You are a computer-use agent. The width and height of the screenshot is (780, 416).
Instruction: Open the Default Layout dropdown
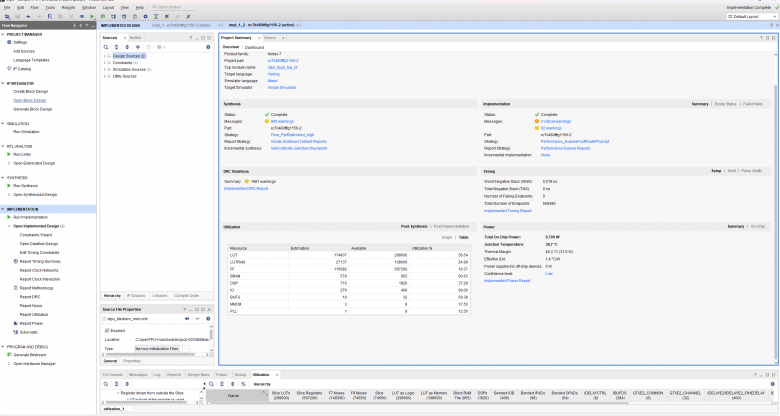(x=751, y=16)
